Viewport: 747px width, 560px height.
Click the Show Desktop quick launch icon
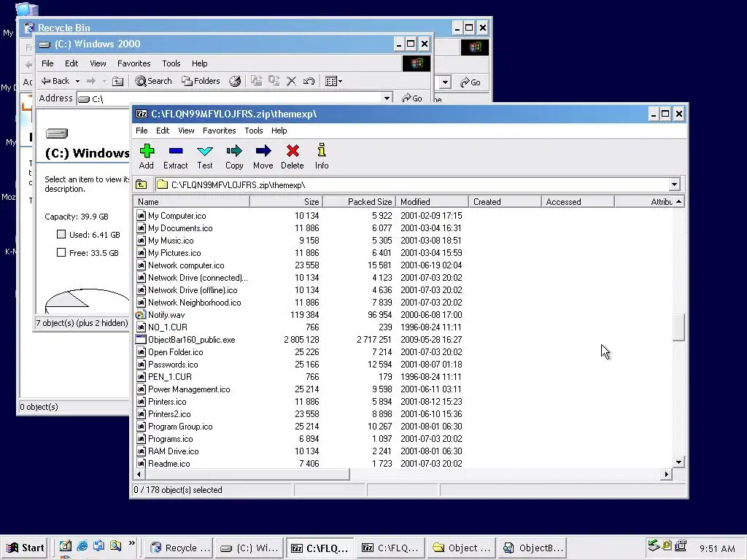(x=65, y=546)
